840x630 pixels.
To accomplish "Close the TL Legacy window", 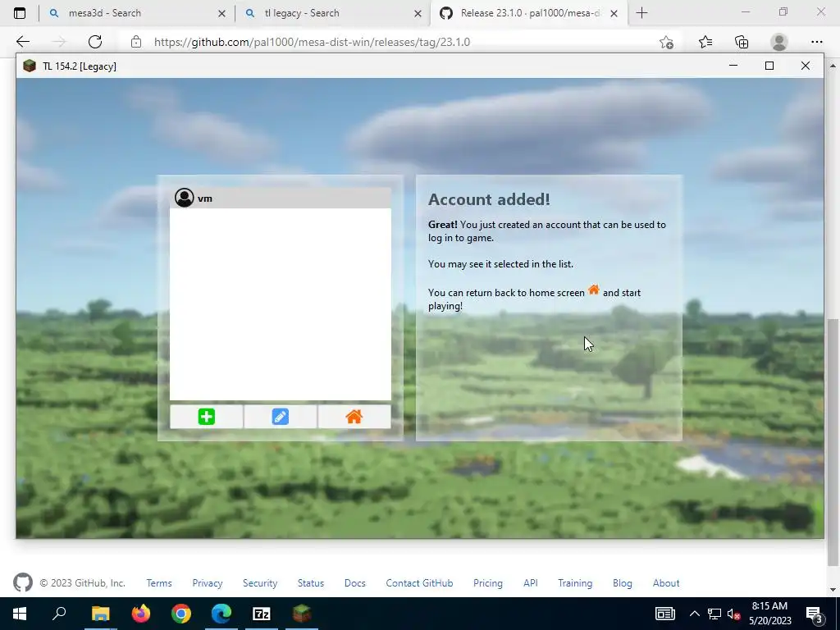I will [806, 66].
